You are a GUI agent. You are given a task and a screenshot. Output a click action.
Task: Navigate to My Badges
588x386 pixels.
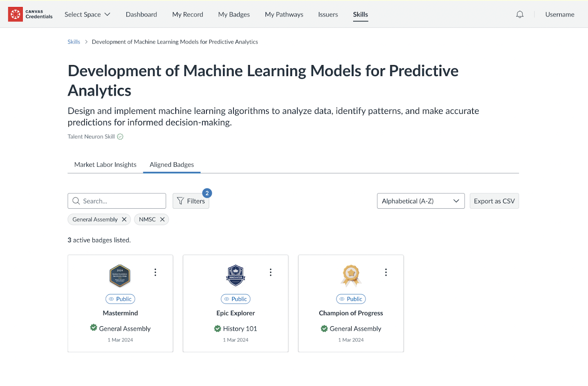[234, 14]
